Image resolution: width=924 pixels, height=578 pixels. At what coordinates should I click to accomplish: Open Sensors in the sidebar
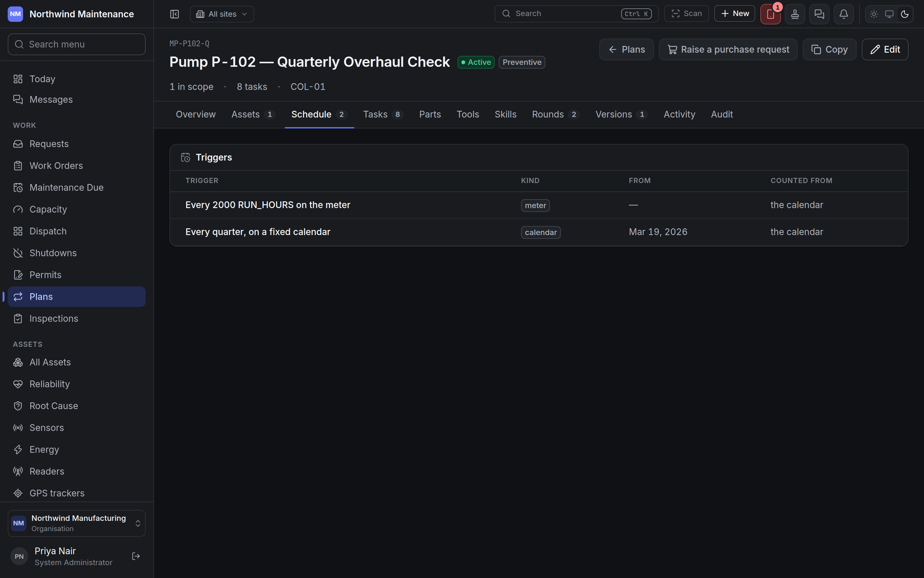click(x=76, y=427)
